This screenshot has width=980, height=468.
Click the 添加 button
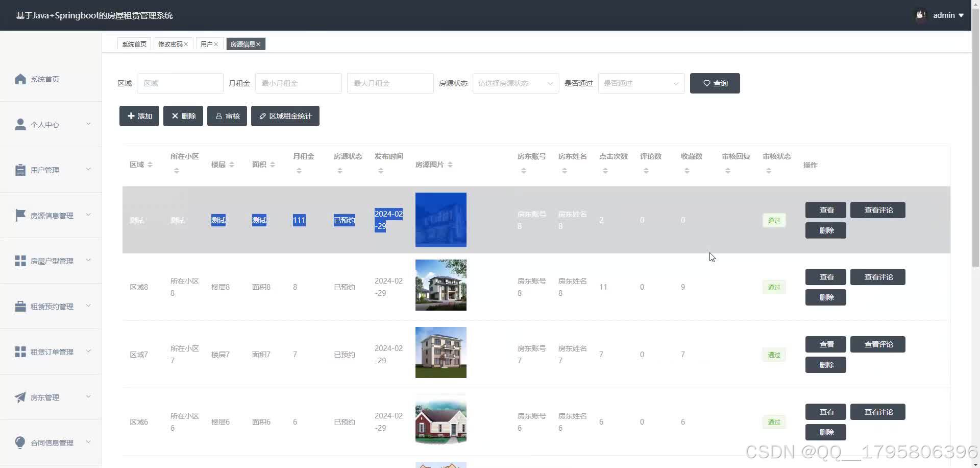[139, 116]
